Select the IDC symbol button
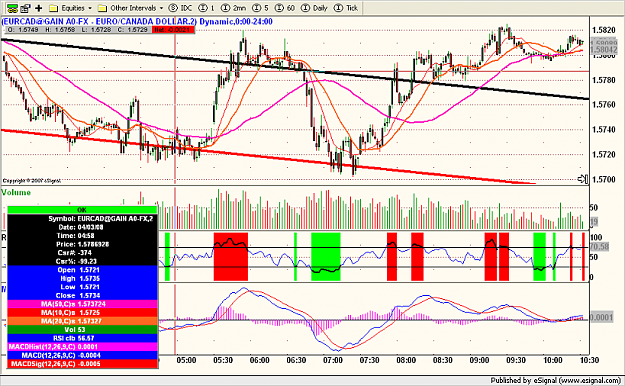 pos(180,8)
